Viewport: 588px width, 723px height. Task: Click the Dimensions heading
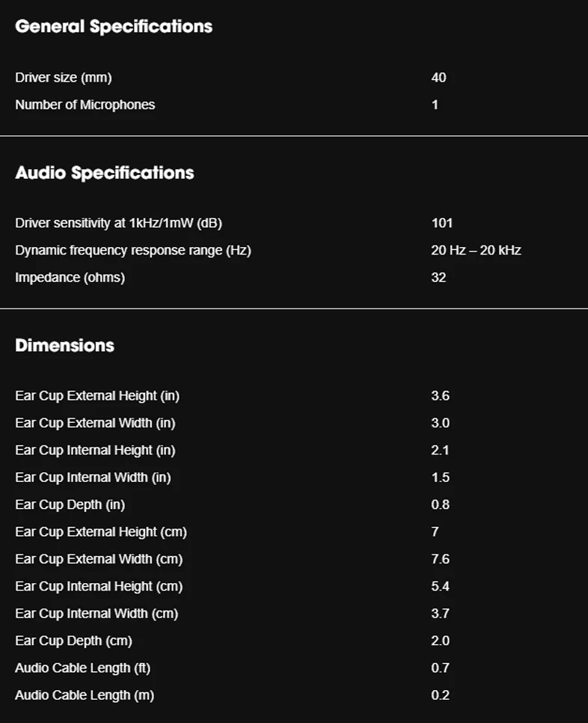pos(64,345)
